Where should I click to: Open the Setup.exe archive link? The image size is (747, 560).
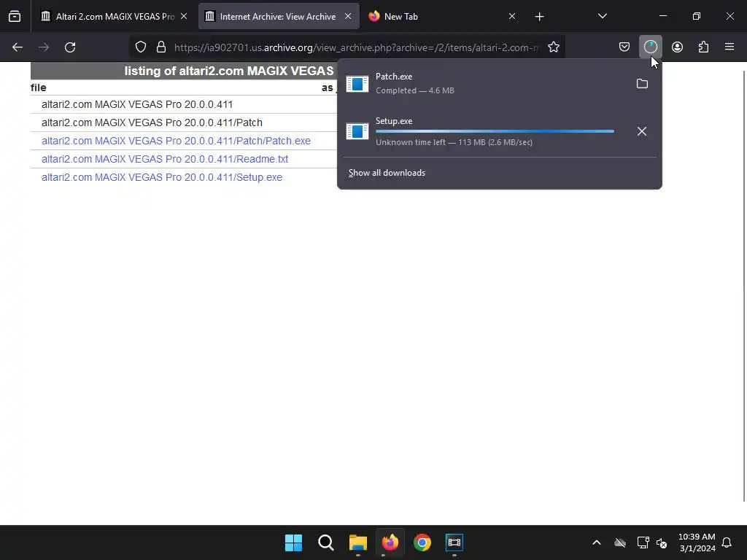162,177
